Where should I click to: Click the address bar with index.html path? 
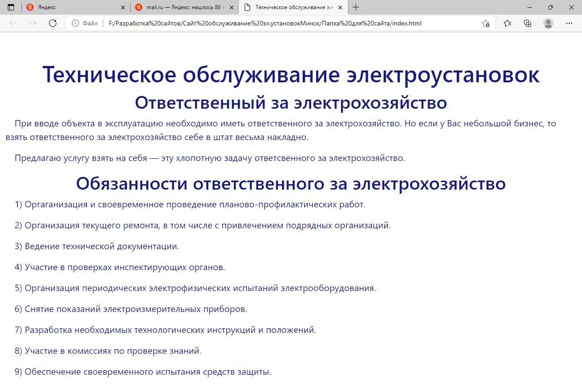click(273, 23)
